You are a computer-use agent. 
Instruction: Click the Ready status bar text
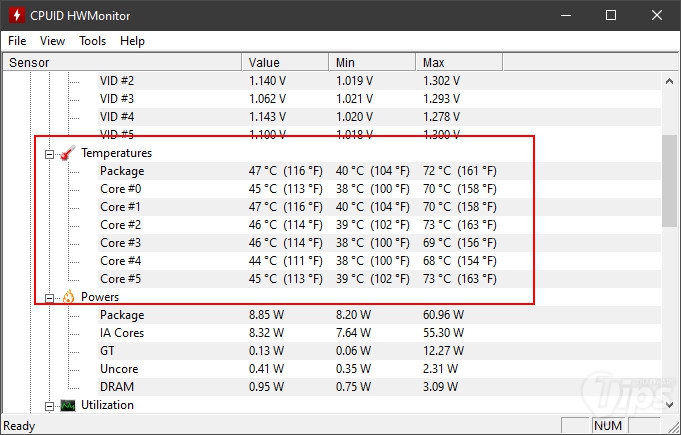pyautogui.click(x=19, y=426)
